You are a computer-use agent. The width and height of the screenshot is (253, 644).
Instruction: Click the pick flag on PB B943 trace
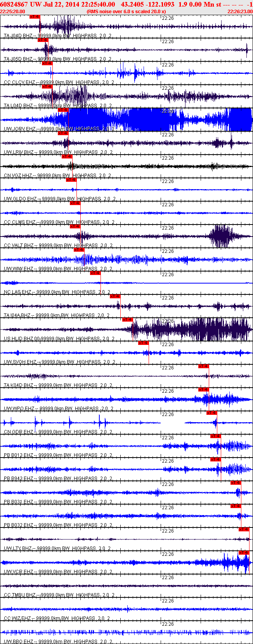[216, 460]
